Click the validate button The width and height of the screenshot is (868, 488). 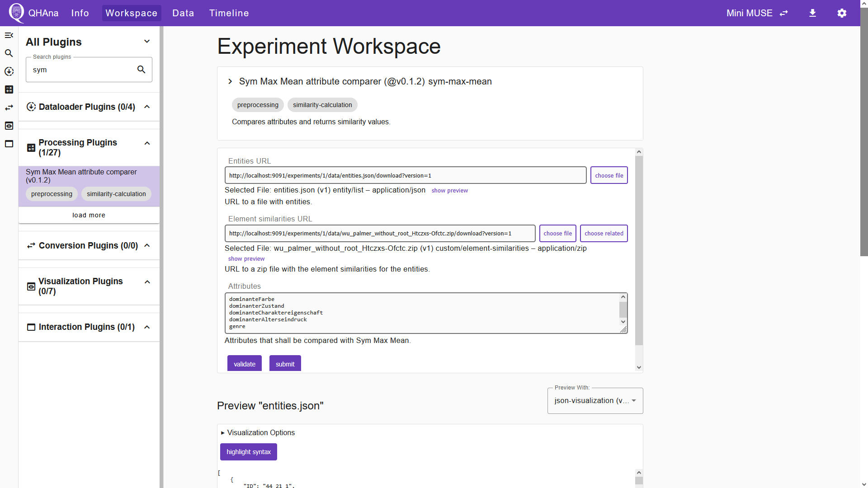(x=245, y=364)
